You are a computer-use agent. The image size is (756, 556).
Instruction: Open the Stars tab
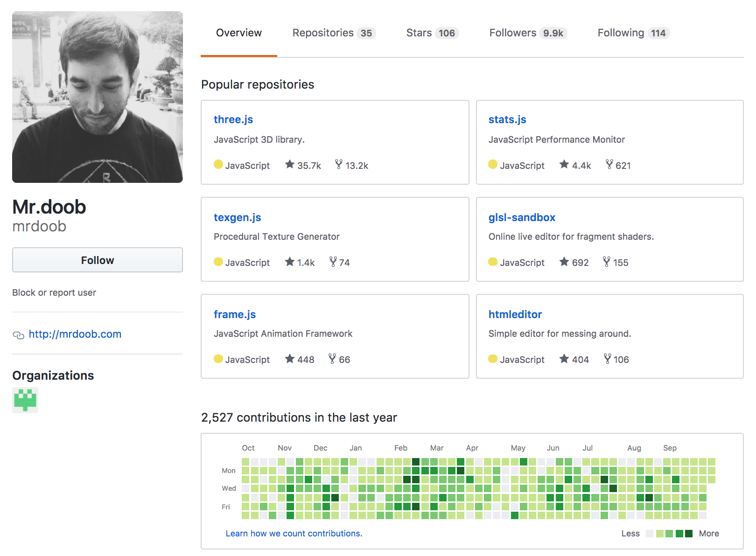[x=433, y=33]
